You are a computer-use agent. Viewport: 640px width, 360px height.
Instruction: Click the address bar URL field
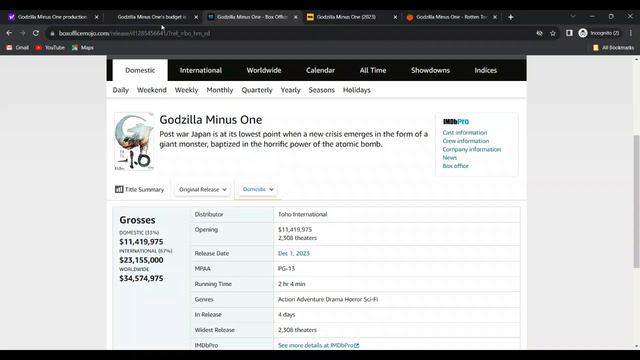286,33
